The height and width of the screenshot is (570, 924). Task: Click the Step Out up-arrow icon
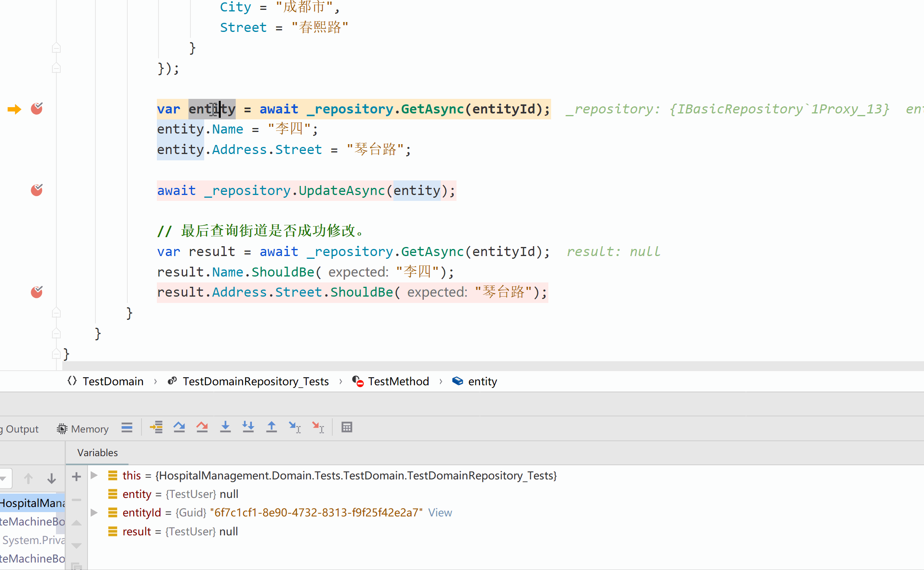[x=271, y=427]
